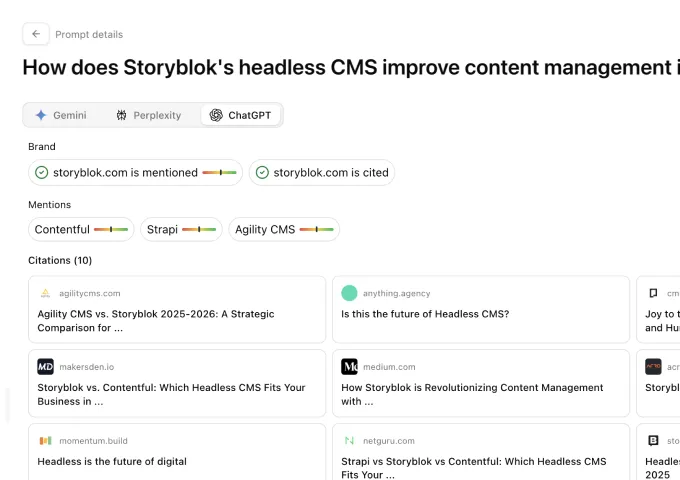Click the Perplexity logo icon
Image resolution: width=680 pixels, height=480 pixels.
(x=122, y=115)
